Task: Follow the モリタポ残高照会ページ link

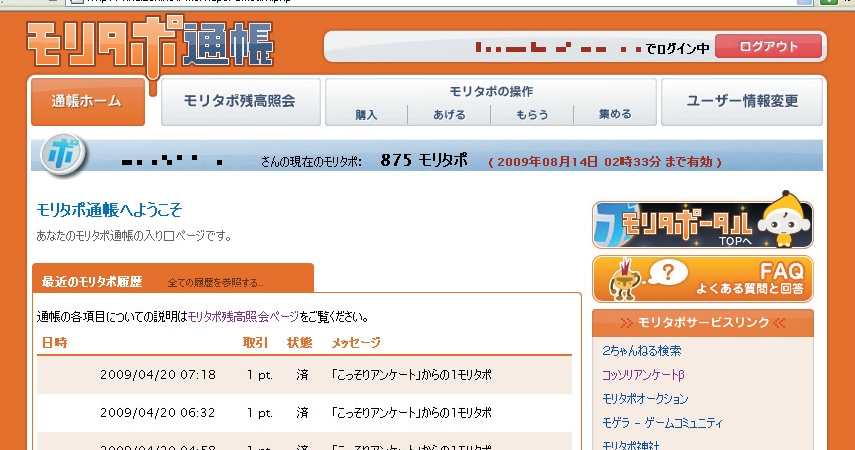Action: pos(243,316)
